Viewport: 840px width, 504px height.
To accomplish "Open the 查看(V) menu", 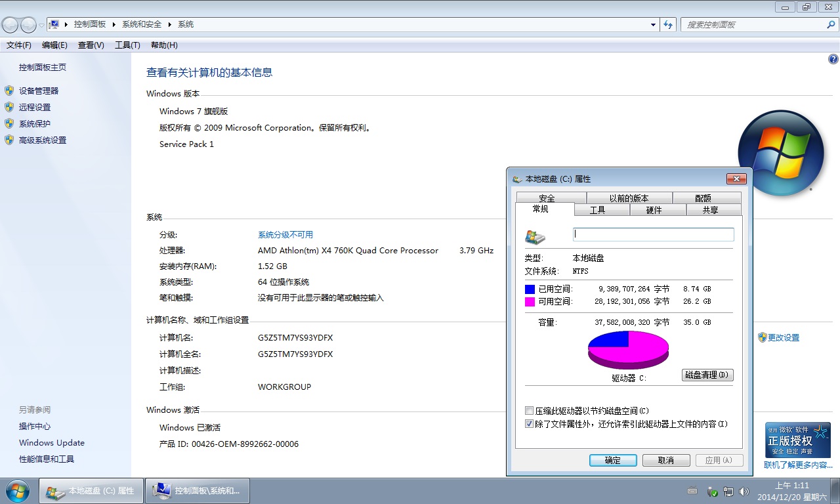I will [91, 45].
